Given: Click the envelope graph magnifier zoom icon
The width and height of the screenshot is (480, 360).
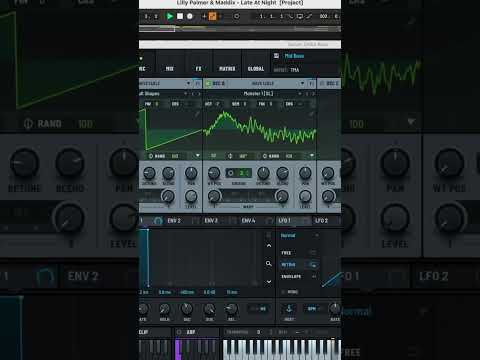Looking at the screenshot, I should coord(269,264).
